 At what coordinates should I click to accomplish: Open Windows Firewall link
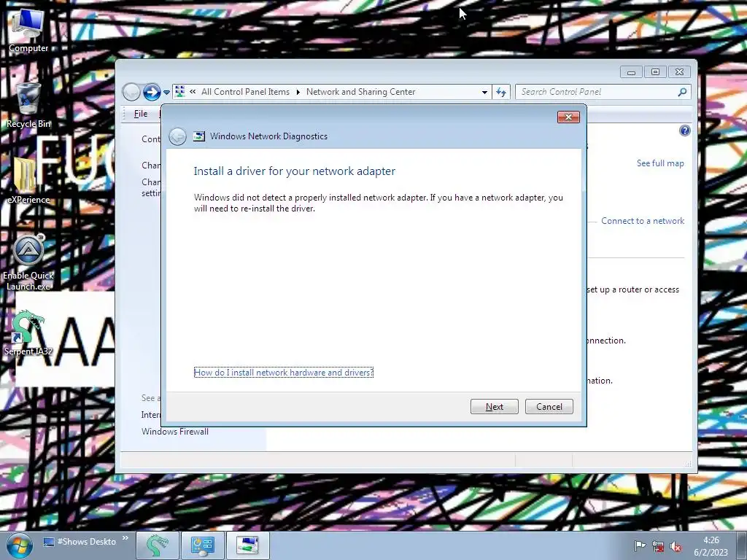[x=175, y=432]
